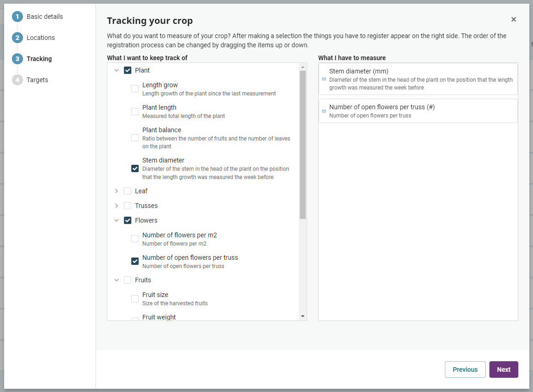Collapse the Fruits tree node
This screenshot has height=392, width=533.
point(117,280)
